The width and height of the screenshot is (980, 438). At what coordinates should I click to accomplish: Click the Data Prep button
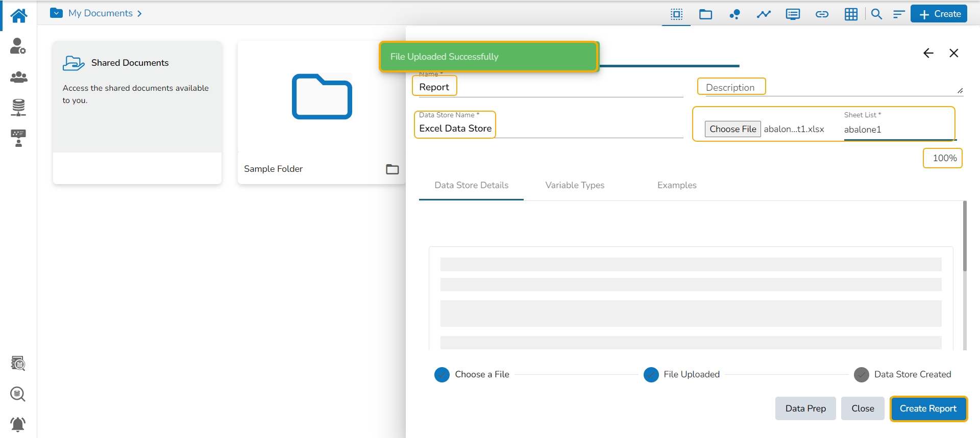(x=805, y=408)
